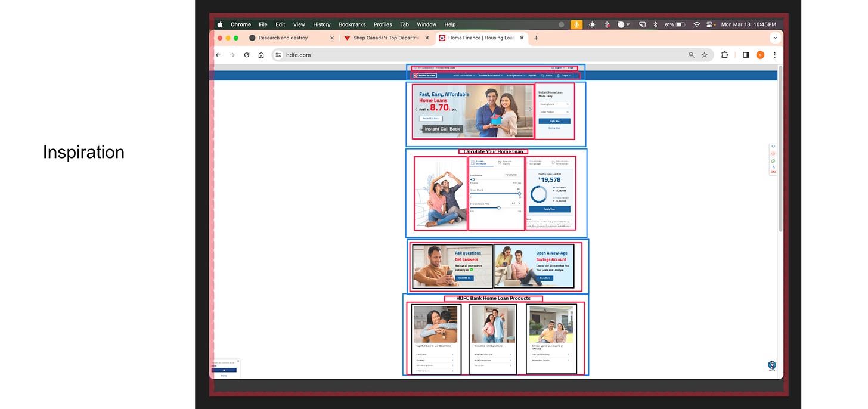Viewport: 868px width, 409px height.
Task: Open the Search link in HDFC header
Action: pyautogui.click(x=547, y=76)
